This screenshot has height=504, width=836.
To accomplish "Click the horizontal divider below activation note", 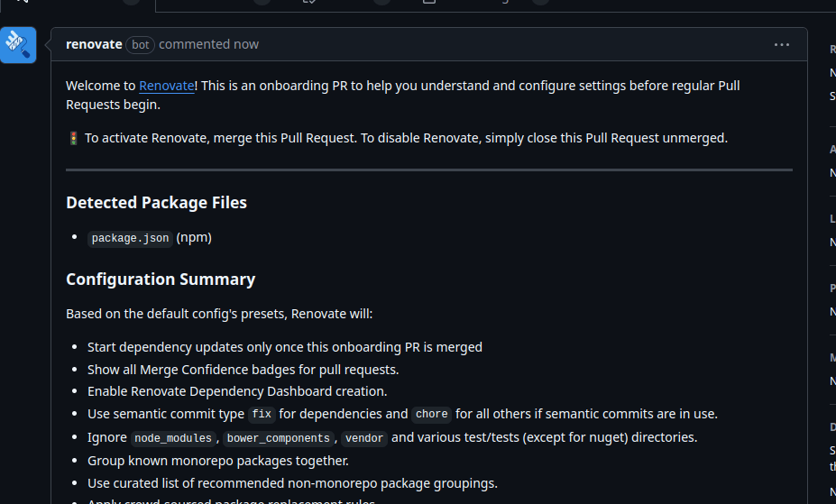I will pos(429,170).
